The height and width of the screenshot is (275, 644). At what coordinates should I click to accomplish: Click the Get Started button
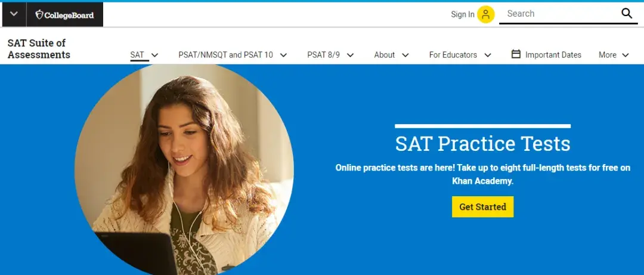click(x=482, y=207)
